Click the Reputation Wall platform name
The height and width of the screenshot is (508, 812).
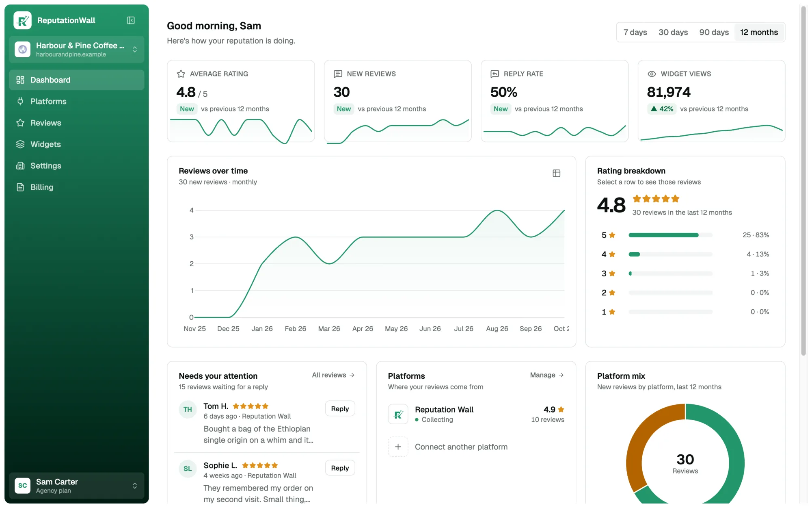444,410
